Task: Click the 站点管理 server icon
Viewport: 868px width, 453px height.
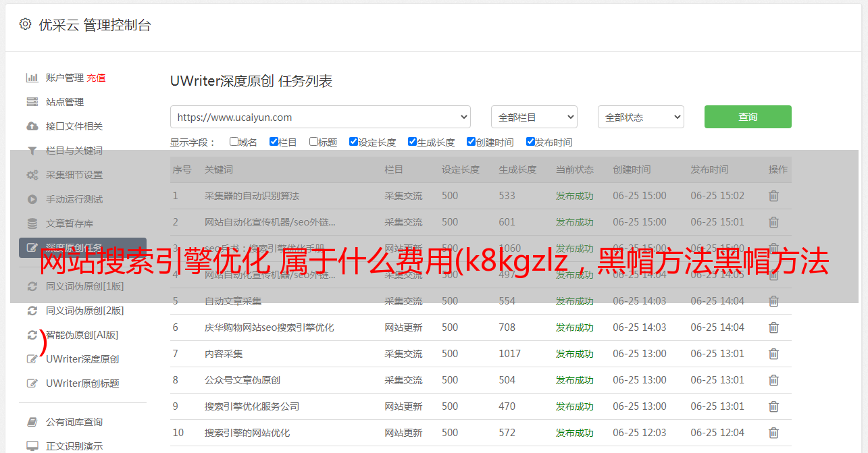Action: click(x=32, y=102)
